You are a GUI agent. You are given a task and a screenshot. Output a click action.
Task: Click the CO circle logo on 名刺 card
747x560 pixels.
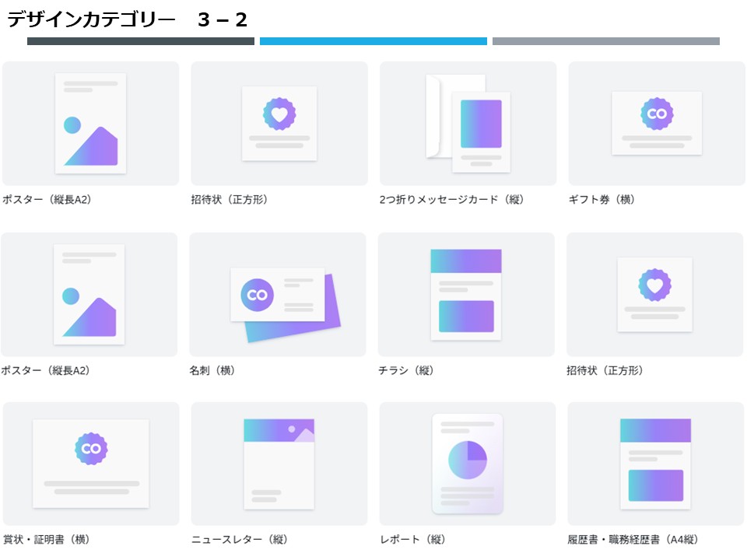(x=258, y=296)
